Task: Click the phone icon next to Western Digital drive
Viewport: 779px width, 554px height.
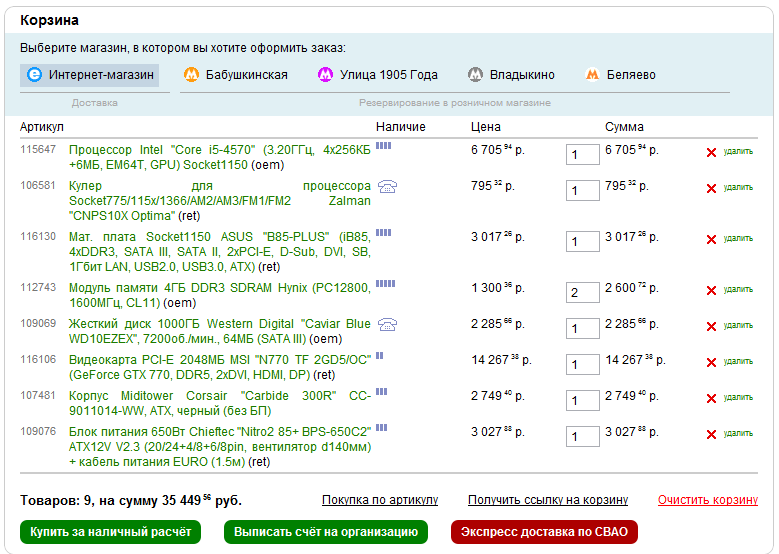Action: 387,324
